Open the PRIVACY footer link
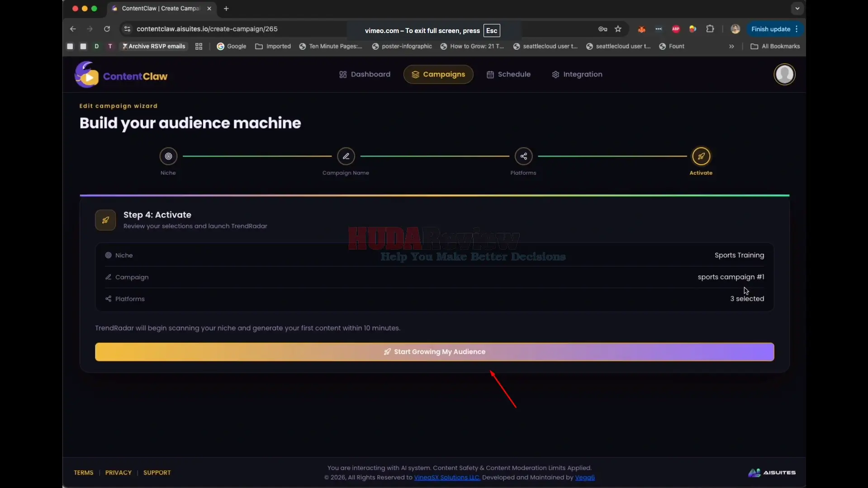868x488 pixels. pyautogui.click(x=119, y=473)
